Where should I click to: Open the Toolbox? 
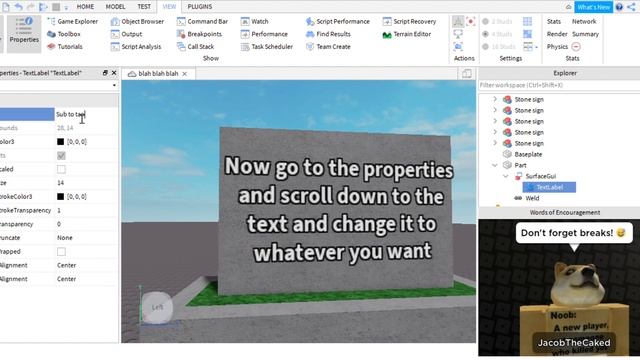[x=64, y=34]
